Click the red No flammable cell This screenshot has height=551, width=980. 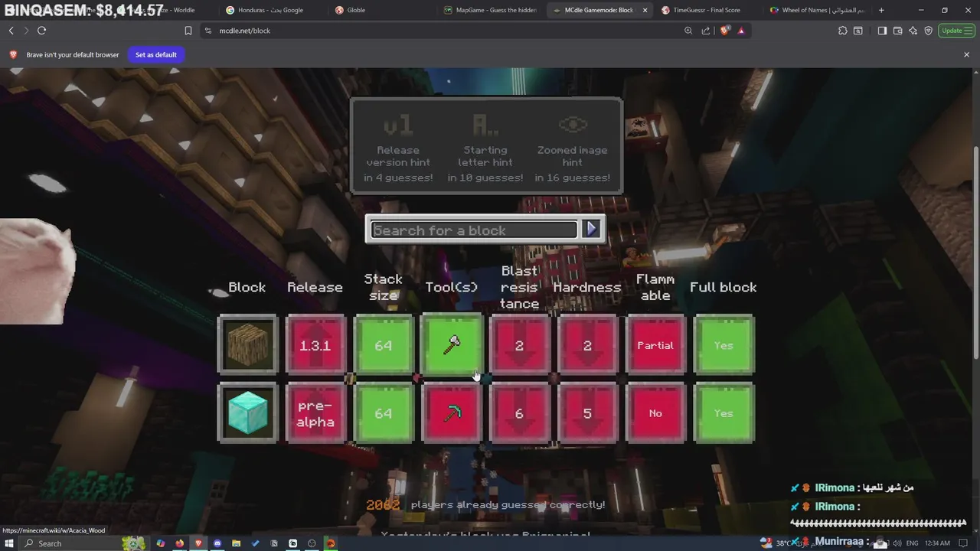(x=655, y=413)
